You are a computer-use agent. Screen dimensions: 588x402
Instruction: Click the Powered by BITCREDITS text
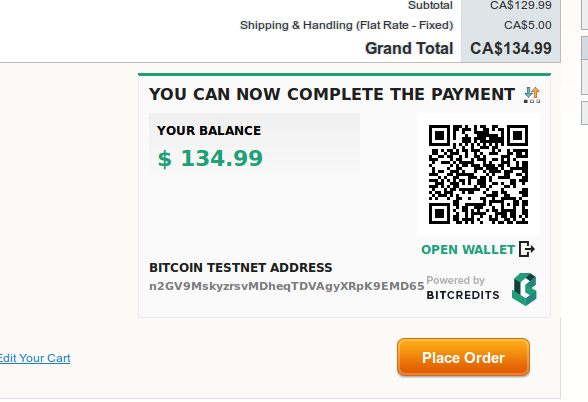tap(463, 288)
